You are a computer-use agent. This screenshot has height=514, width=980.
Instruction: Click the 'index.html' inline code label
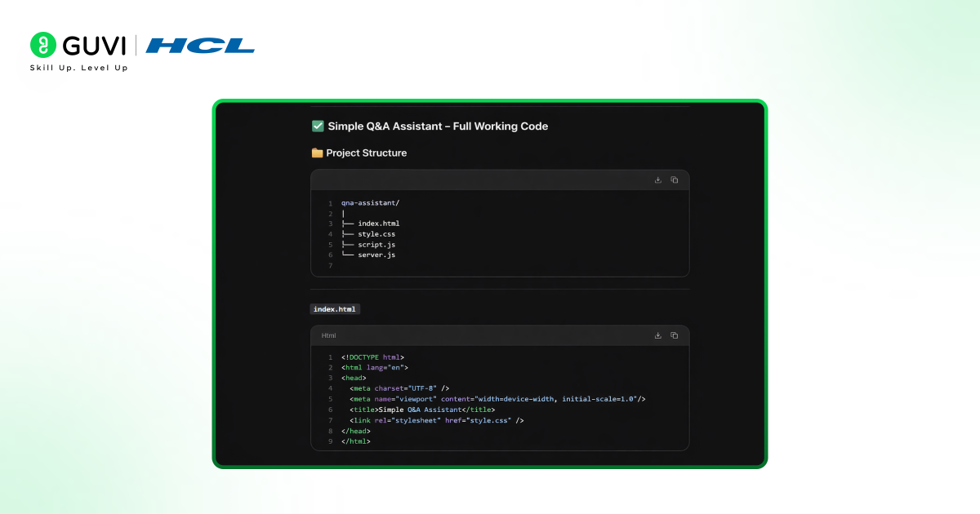pos(335,309)
